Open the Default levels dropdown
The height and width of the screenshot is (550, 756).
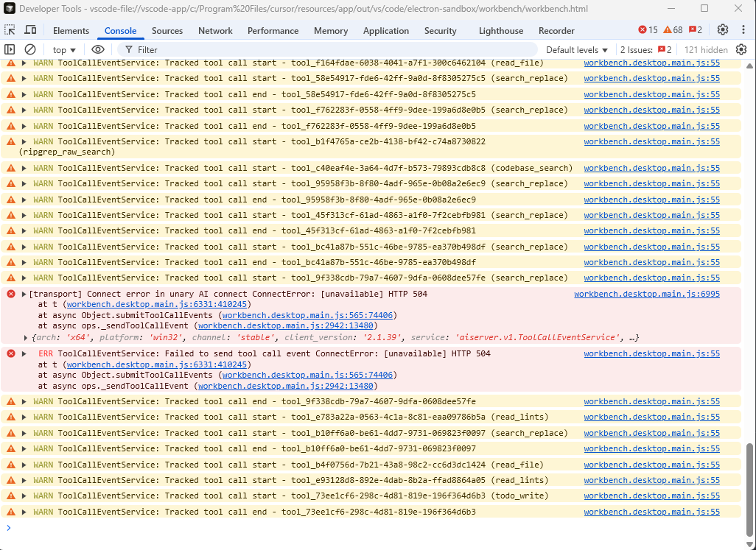coord(575,49)
